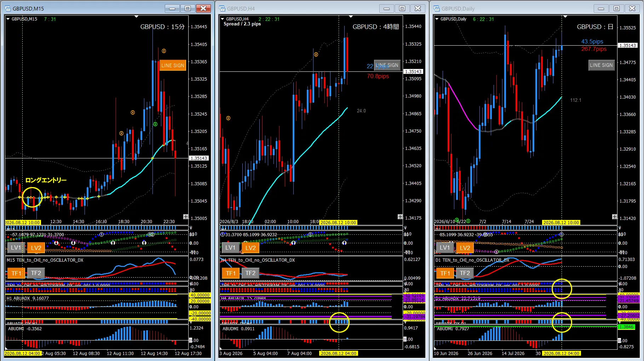Click the plus icon at H4 chart corner
The height and width of the screenshot is (361, 644).
pos(400,217)
